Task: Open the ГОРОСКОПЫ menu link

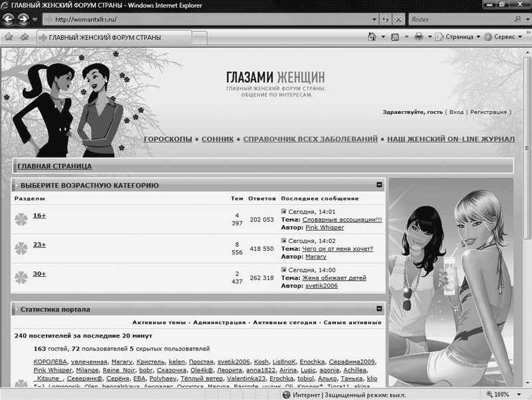Action: tap(168, 139)
